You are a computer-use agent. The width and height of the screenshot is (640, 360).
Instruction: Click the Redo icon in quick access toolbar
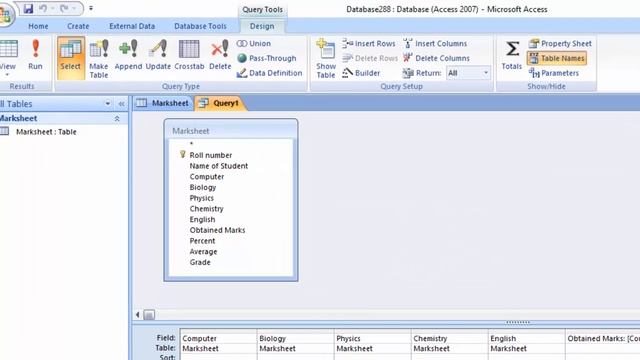[64, 9]
